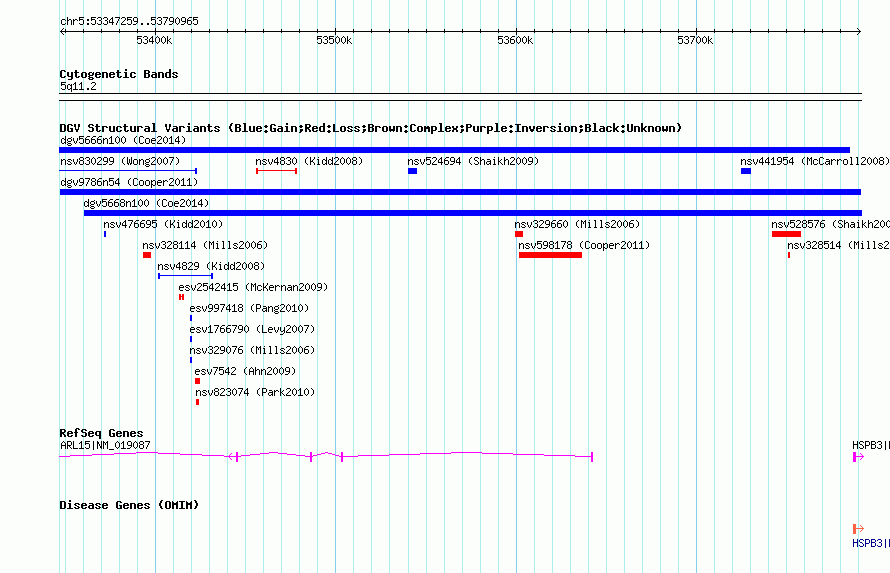Open the blue HSPB3 disease gene label
890x573 pixels.
[x=871, y=543]
